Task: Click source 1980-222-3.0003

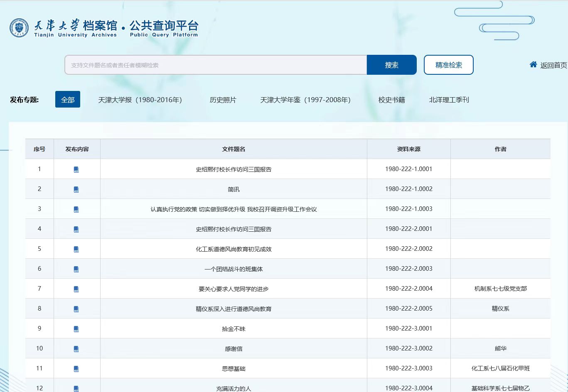Action: click(409, 368)
